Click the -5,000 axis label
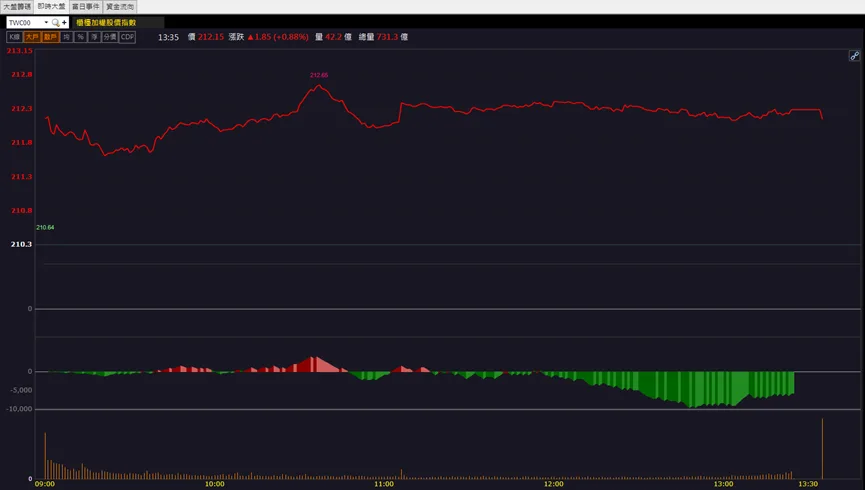 coord(21,390)
